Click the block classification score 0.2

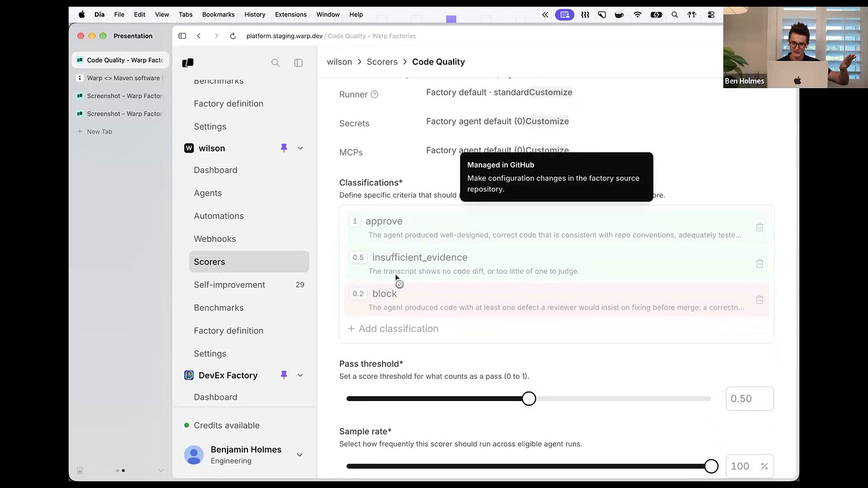pyautogui.click(x=358, y=294)
